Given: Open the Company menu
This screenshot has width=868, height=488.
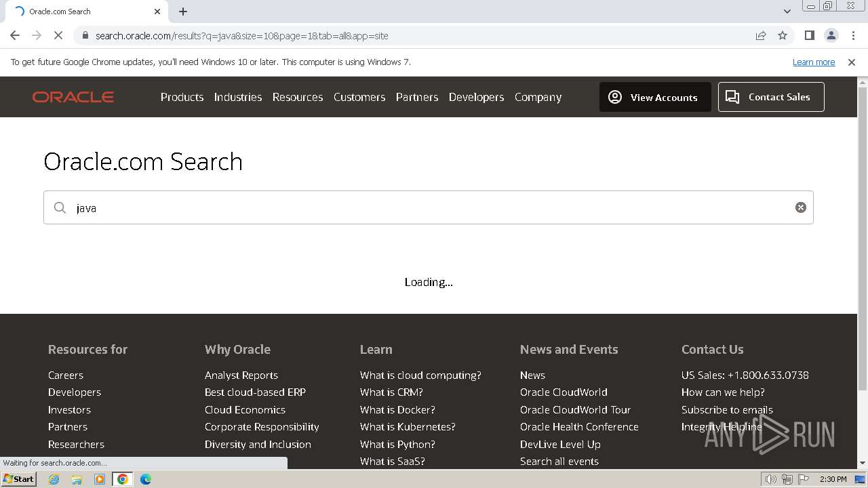Looking at the screenshot, I should [x=538, y=97].
